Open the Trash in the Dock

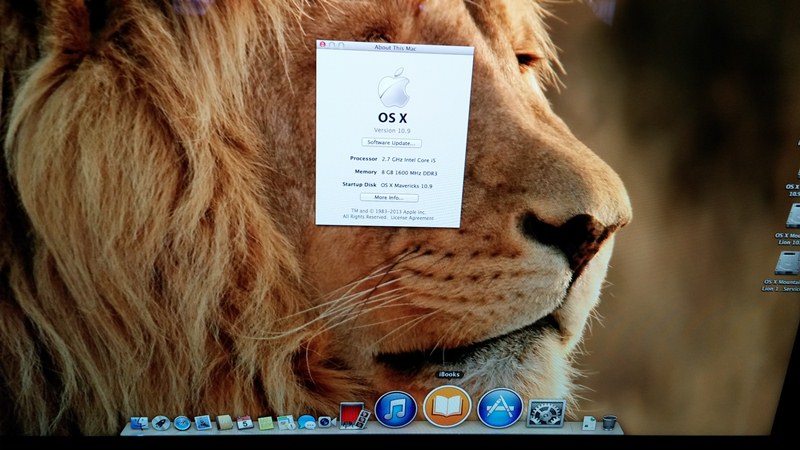pyautogui.click(x=609, y=423)
